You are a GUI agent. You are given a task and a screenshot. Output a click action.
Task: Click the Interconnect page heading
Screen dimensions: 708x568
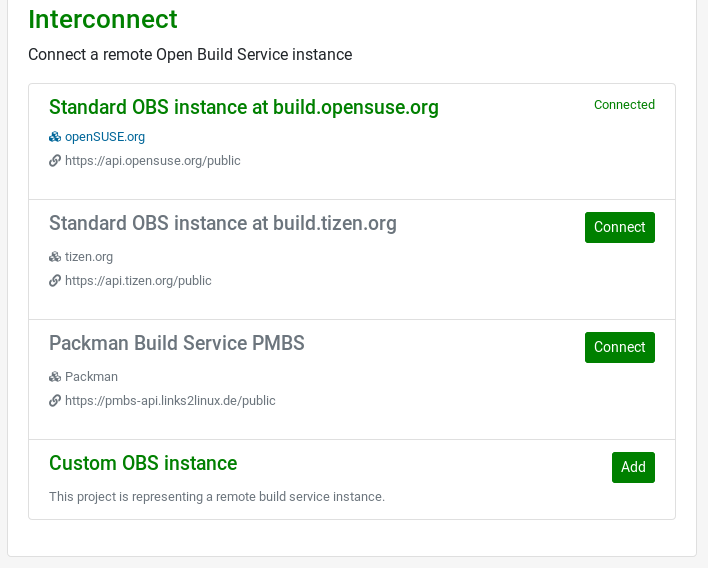(102, 19)
